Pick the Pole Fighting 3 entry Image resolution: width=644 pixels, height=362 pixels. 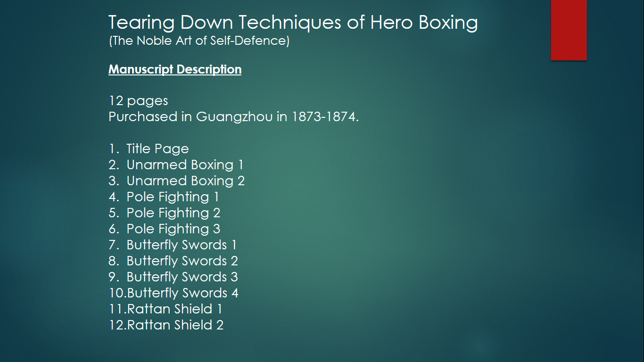[173, 229]
